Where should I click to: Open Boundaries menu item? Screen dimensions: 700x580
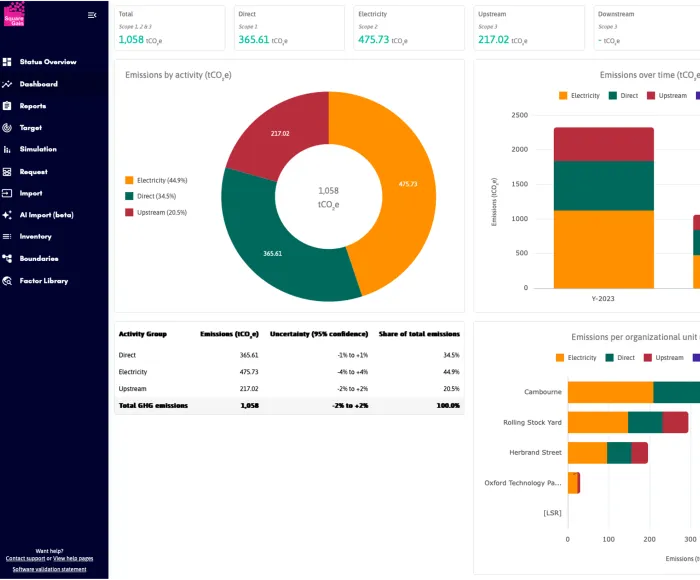click(39, 259)
